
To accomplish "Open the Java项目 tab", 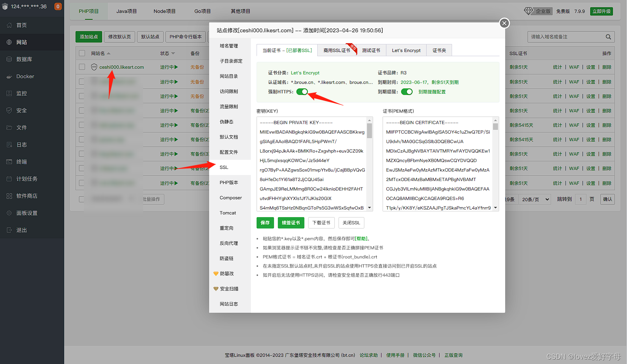I will pyautogui.click(x=126, y=11).
